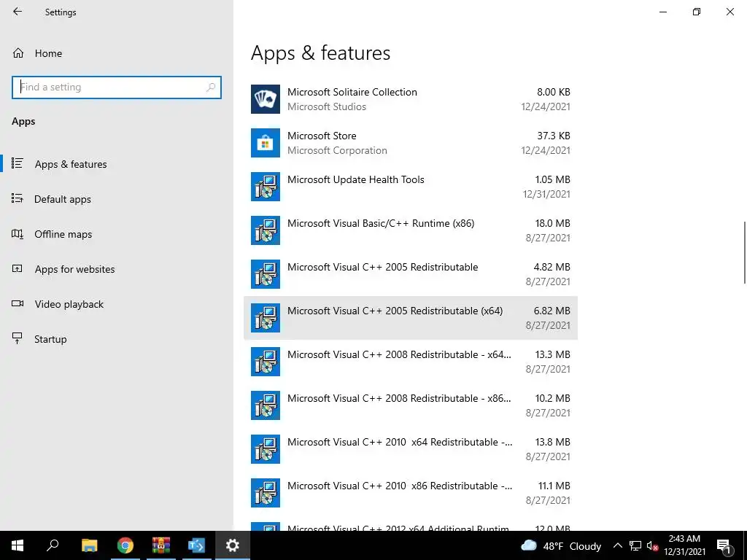
Task: Click the Settings gear taskbar icon
Action: [233, 545]
